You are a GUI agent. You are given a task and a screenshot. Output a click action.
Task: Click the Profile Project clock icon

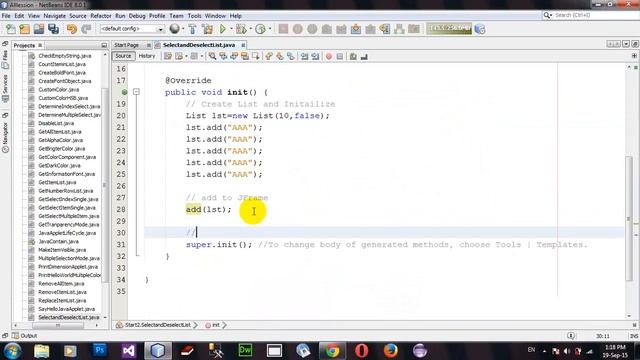coord(260,29)
